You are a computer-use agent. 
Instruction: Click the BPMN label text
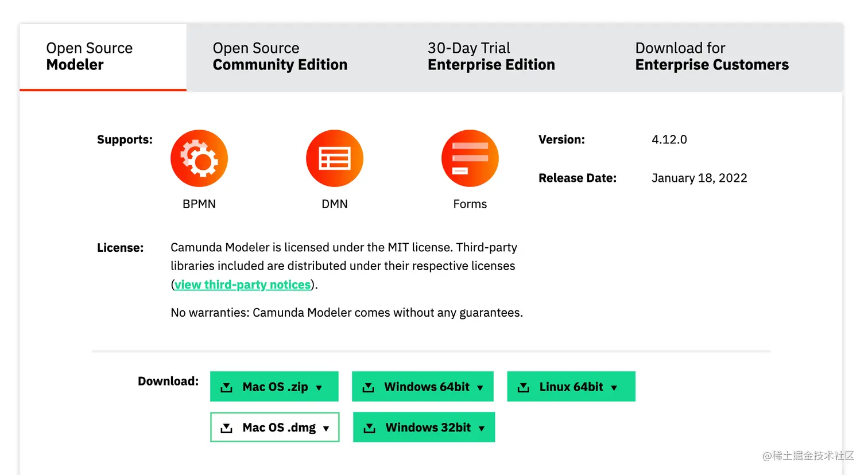pyautogui.click(x=199, y=204)
